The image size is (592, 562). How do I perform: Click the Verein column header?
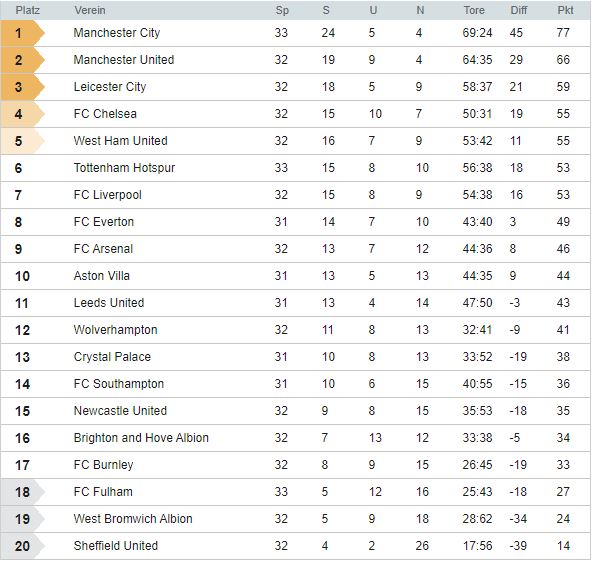90,10
